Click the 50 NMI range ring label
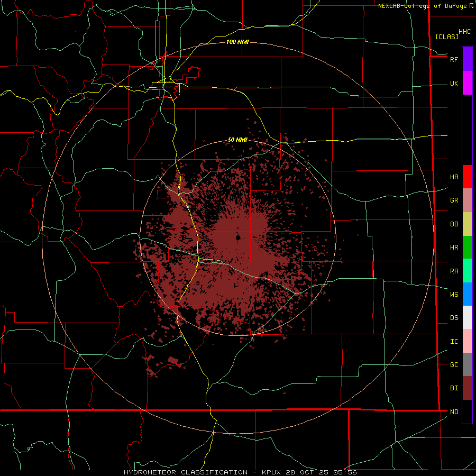Viewport: 476px width, 476px height. tap(237, 140)
